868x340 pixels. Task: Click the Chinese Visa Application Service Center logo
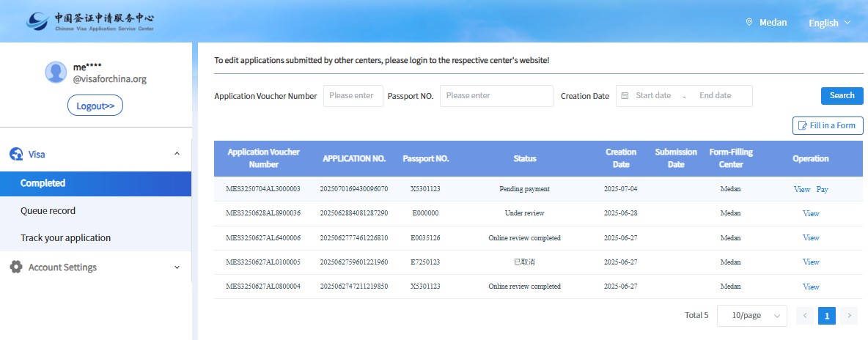(89, 21)
